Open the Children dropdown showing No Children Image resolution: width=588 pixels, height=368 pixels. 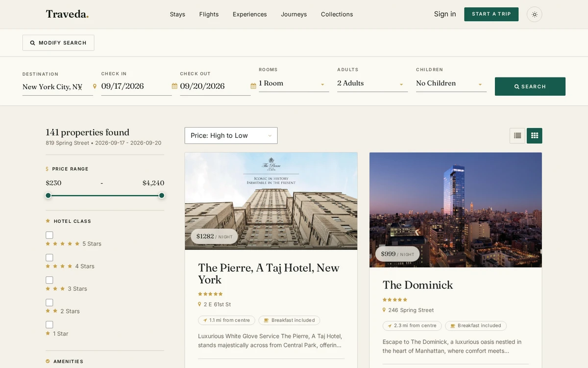(x=451, y=83)
